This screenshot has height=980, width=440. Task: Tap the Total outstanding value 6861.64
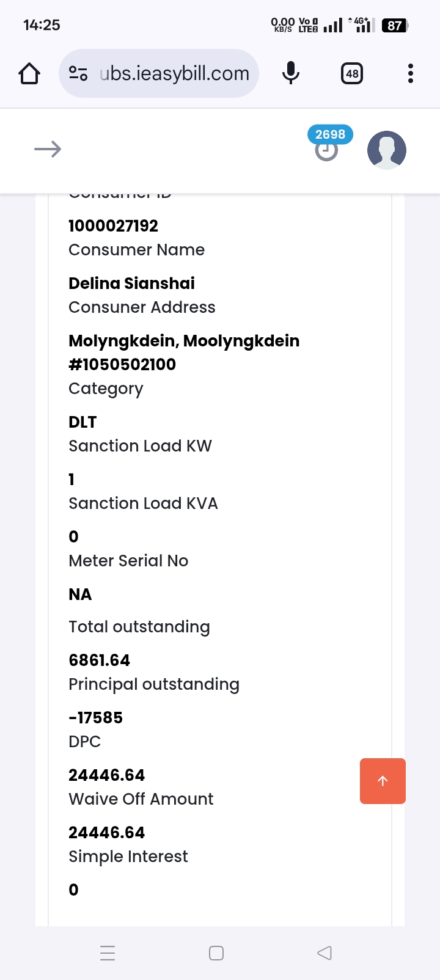(x=100, y=660)
